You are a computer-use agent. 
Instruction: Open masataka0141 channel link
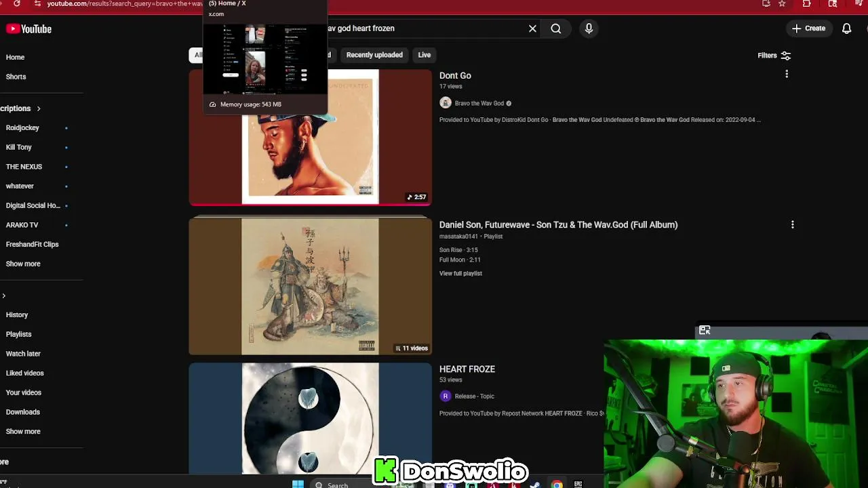(x=458, y=237)
